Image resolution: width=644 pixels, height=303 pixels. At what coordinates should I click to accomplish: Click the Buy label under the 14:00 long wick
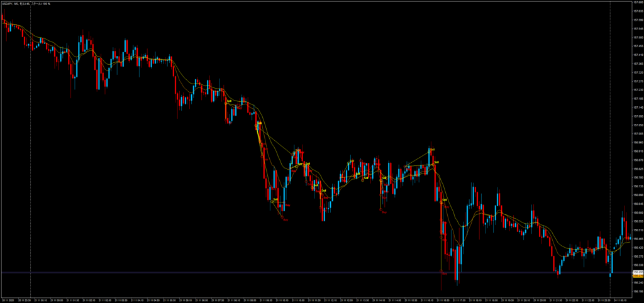coord(384,212)
